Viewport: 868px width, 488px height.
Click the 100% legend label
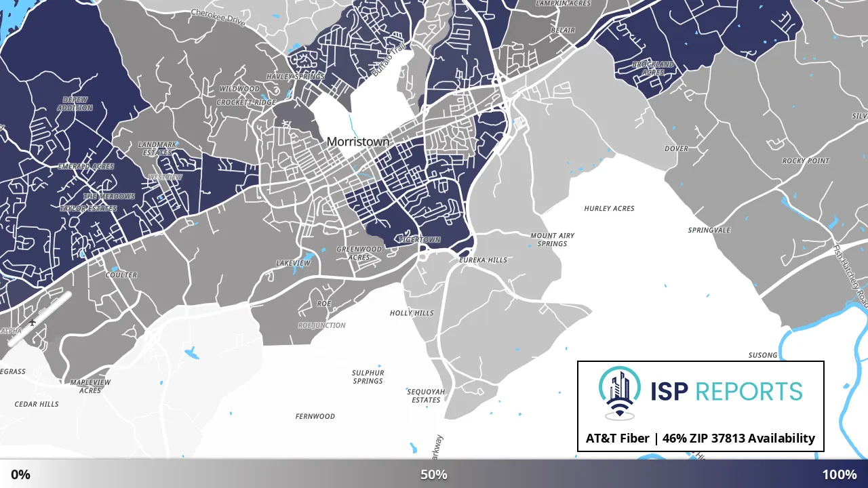click(840, 474)
